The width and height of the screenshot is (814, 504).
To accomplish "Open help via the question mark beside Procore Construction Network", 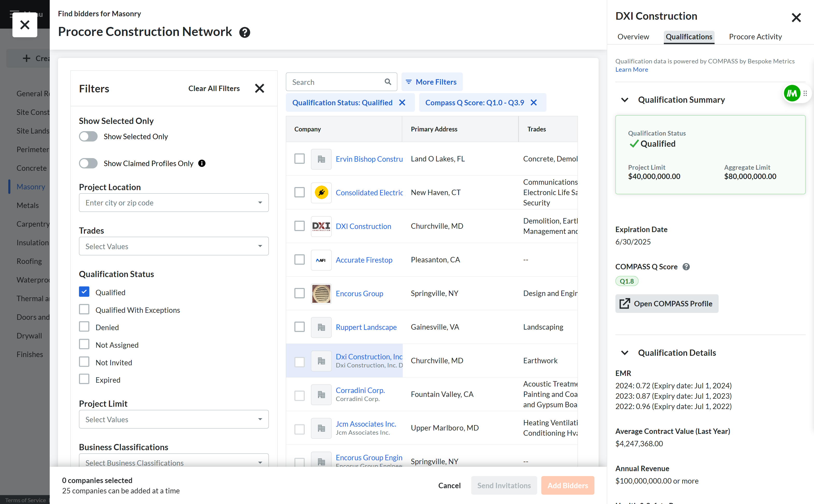I will (x=245, y=32).
